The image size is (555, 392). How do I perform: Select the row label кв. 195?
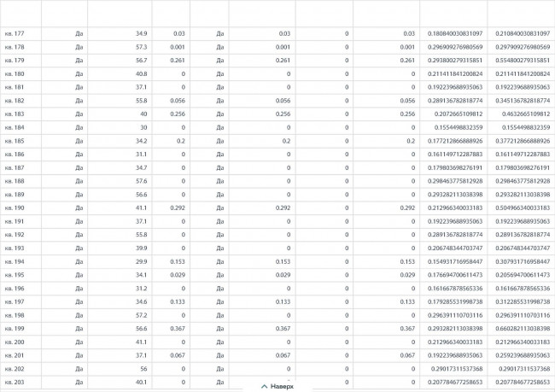click(15, 275)
